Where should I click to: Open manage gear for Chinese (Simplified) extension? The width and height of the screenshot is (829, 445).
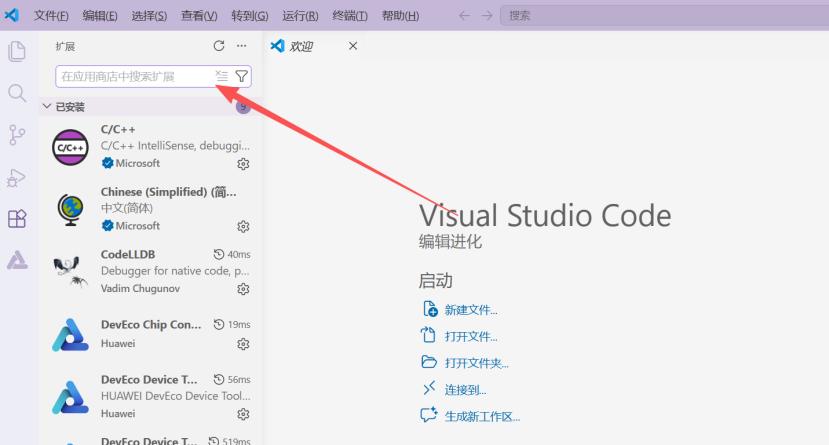point(243,227)
